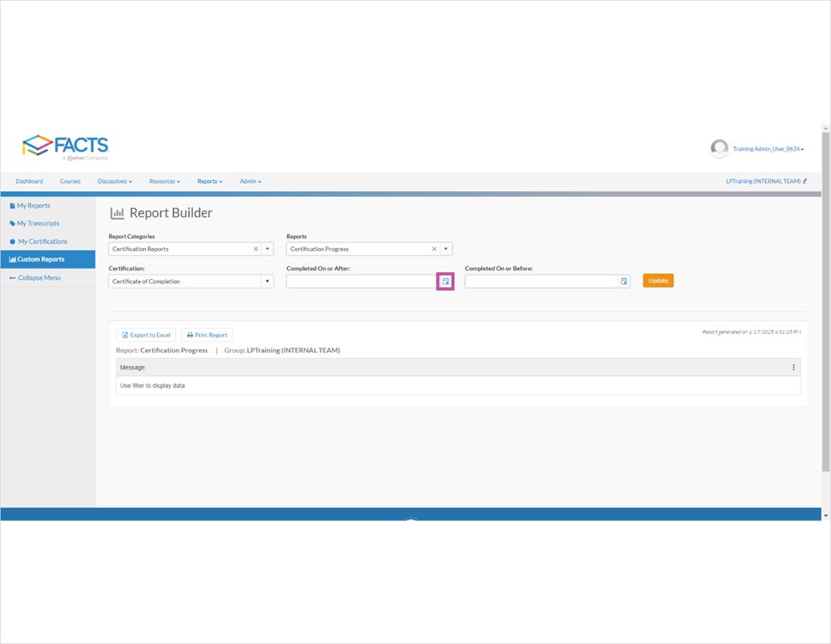Viewport: 831px width, 644px height.
Task: Export the report to Excel
Action: pos(146,335)
